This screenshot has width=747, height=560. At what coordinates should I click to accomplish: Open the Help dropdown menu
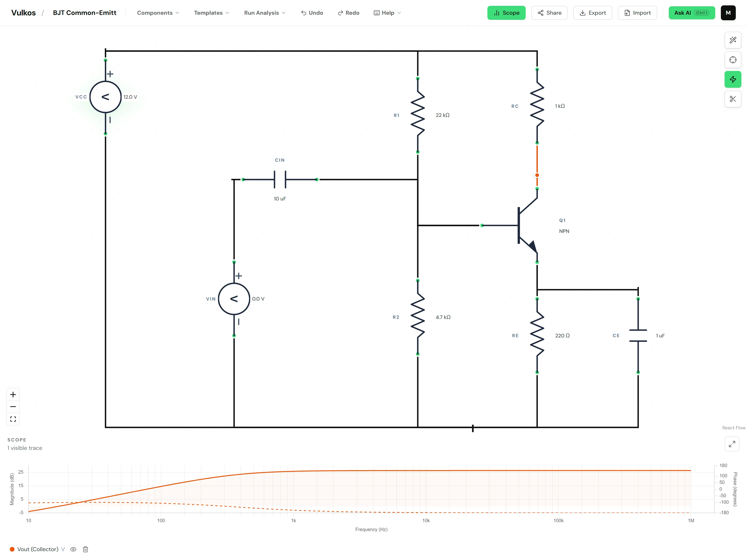(387, 13)
